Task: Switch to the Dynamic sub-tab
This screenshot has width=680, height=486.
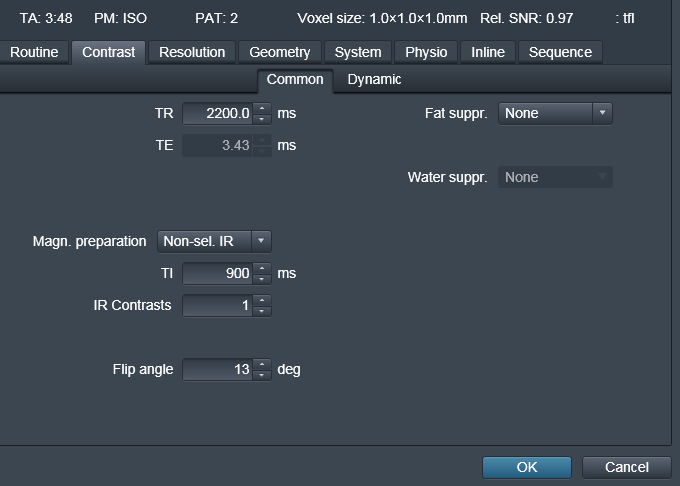Action: pos(374,79)
